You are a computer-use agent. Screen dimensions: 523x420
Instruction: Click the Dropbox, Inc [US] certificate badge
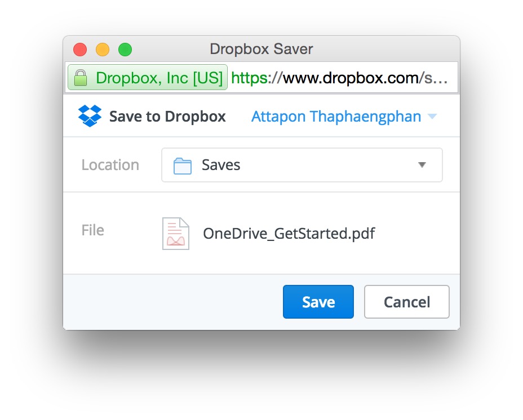pos(148,77)
